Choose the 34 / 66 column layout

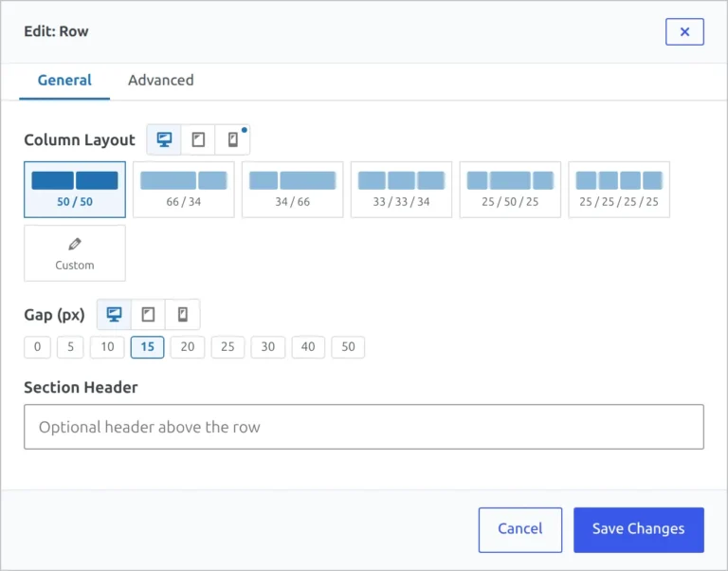point(293,189)
